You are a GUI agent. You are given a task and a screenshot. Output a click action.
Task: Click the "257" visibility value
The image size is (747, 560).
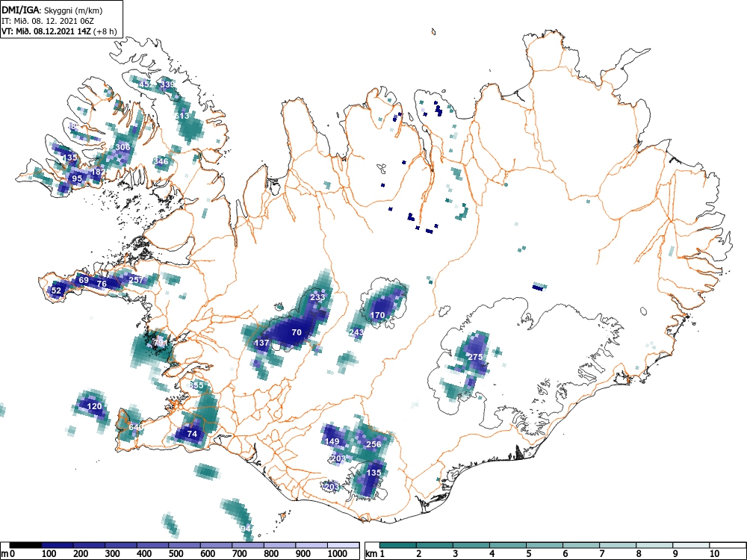[136, 280]
